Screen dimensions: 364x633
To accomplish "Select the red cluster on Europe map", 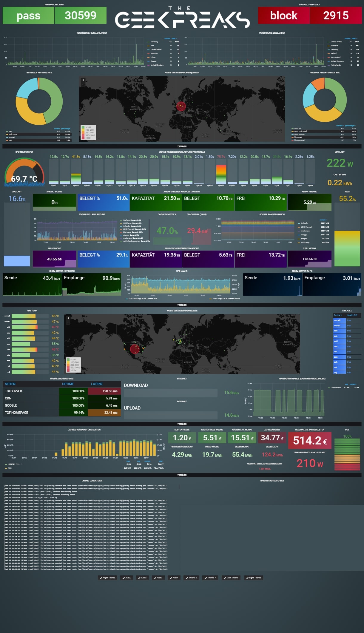I will point(181,106).
